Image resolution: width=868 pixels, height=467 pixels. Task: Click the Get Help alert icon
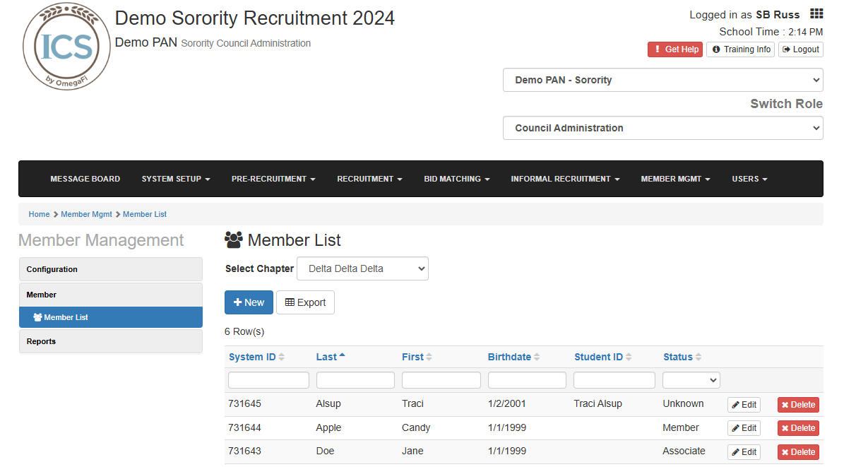coord(657,49)
